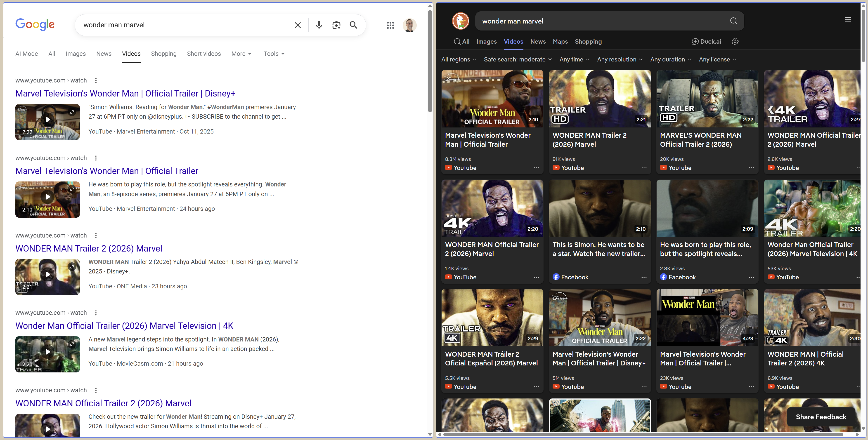Open more menu on the 8.3M views card

536,168
